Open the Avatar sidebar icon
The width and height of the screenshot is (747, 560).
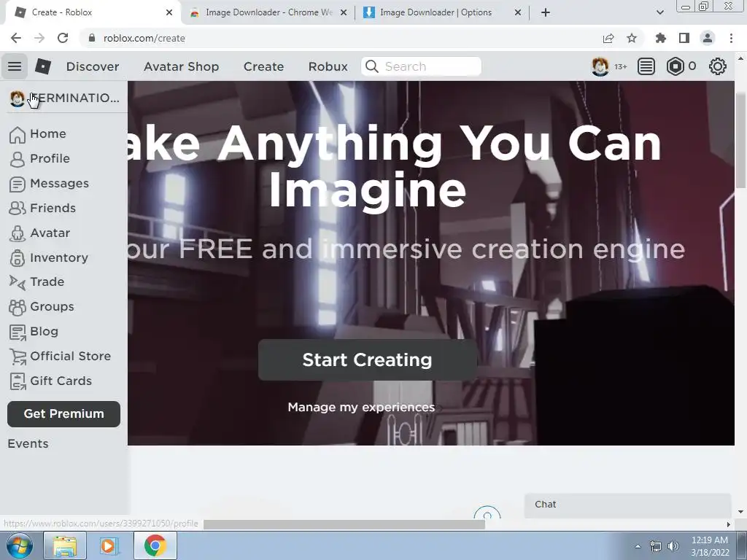pos(18,233)
